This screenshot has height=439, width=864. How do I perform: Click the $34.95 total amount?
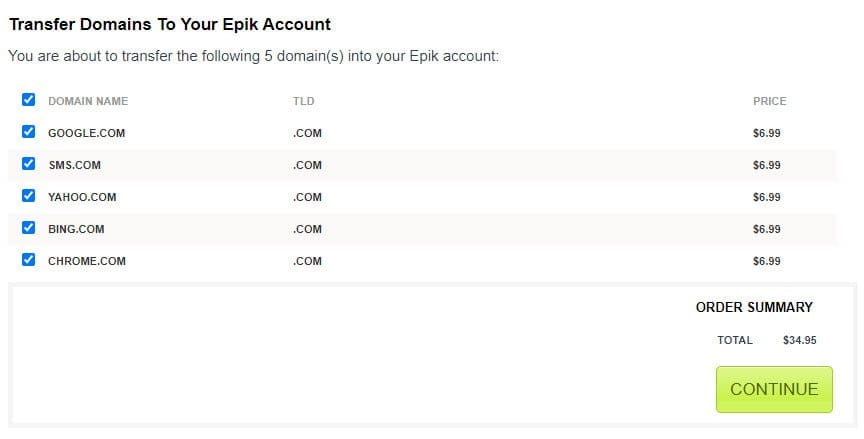pyautogui.click(x=799, y=340)
